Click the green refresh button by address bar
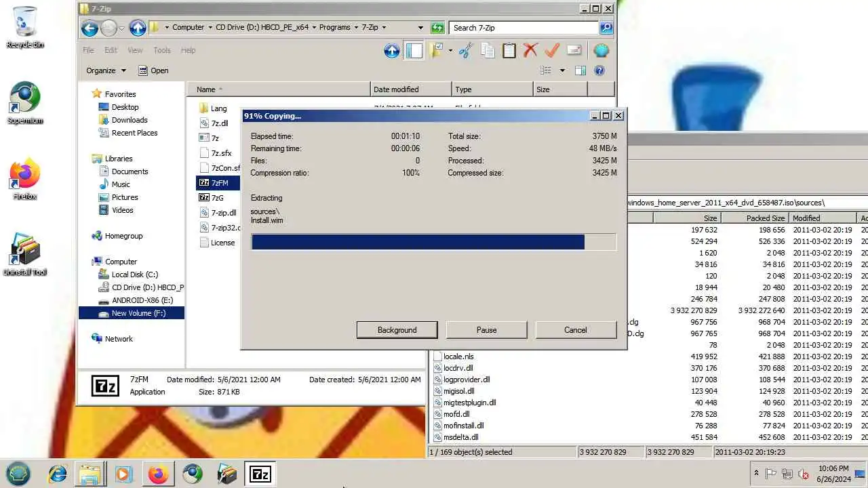Viewport: 868px width, 488px height. (x=437, y=28)
